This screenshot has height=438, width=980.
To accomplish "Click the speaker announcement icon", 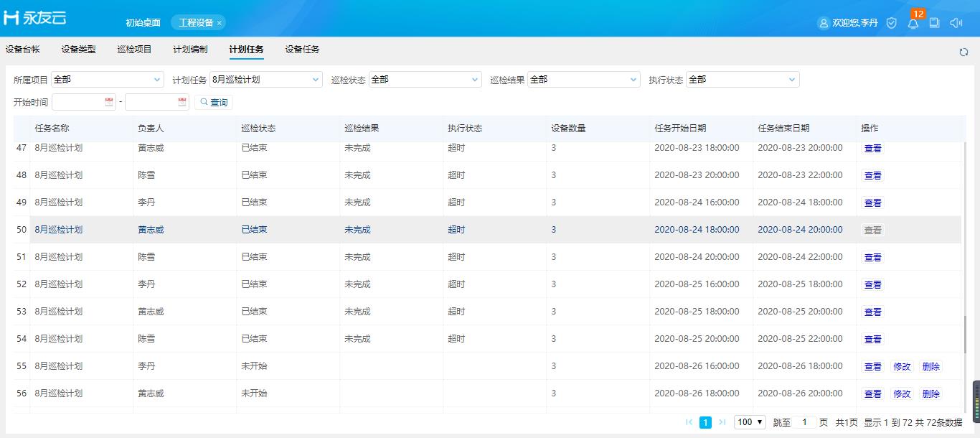I will pos(956,23).
